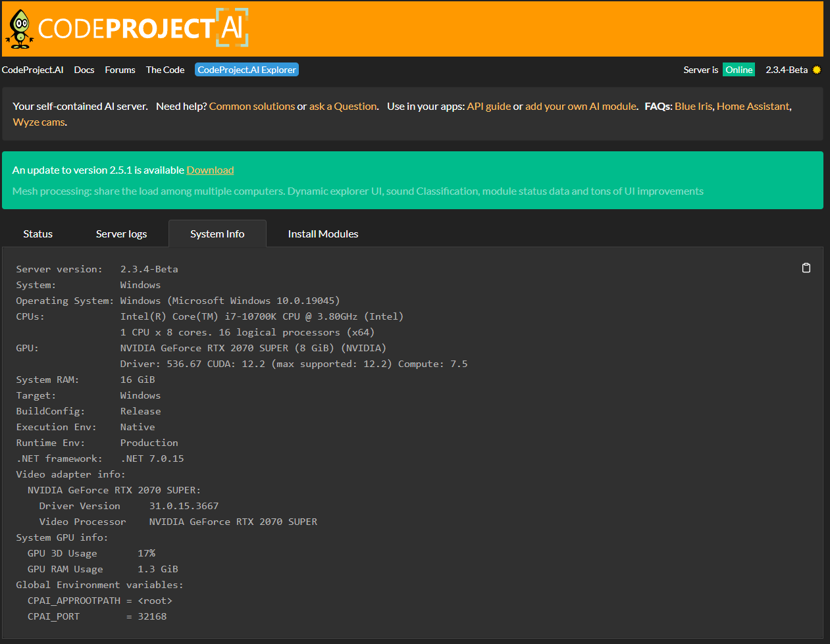Screen dimensions: 830x644
Task: Follow the ask a Question link
Action: [343, 106]
